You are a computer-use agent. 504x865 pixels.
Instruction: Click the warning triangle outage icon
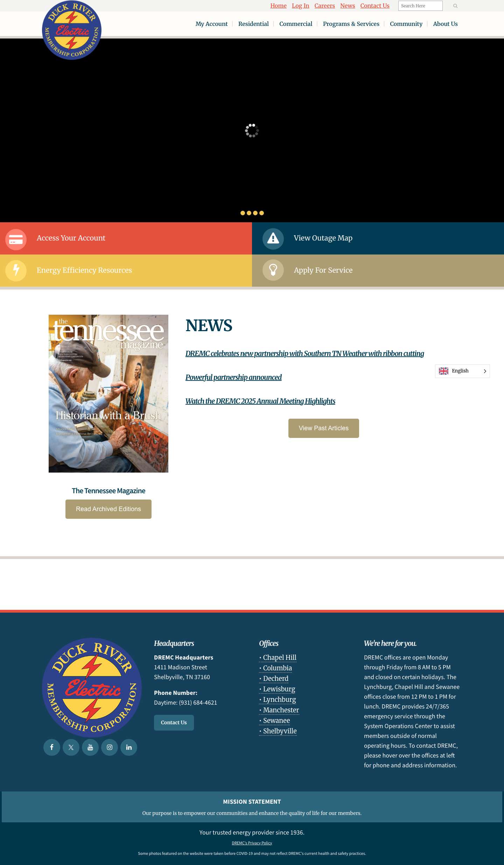coord(273,239)
